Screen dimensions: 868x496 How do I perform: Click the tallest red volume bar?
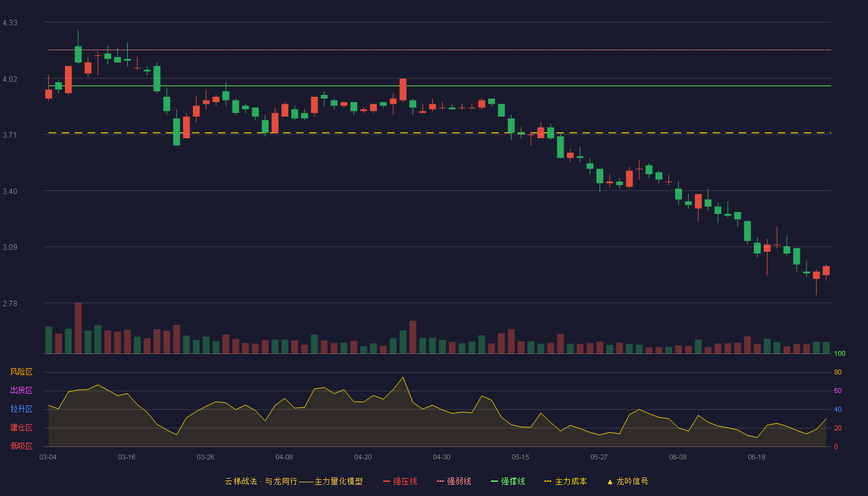78,328
